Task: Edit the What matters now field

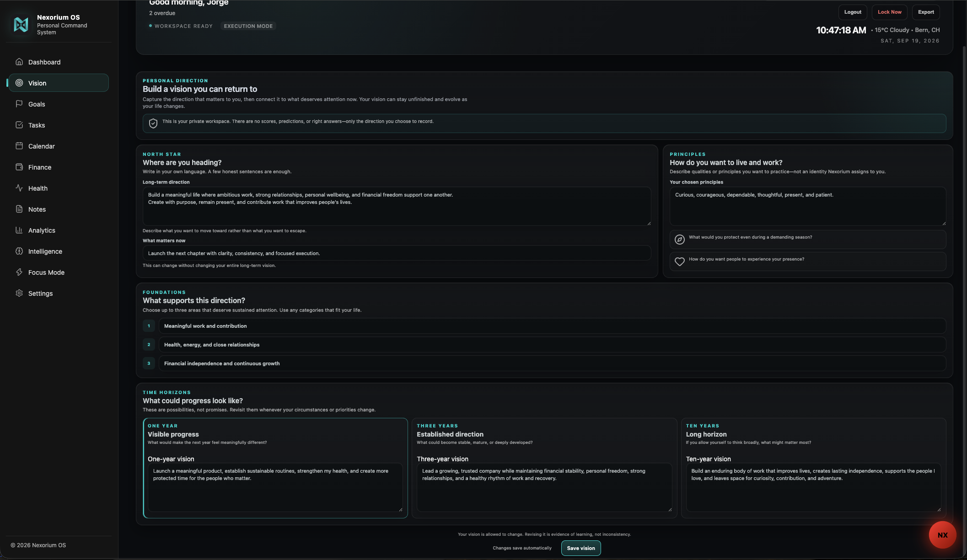Action: [x=397, y=253]
